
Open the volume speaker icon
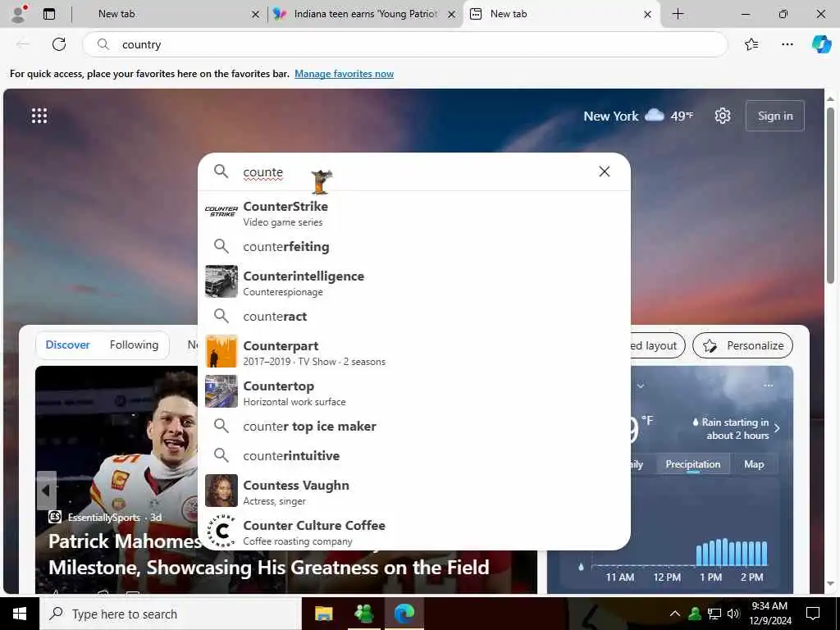point(733,614)
